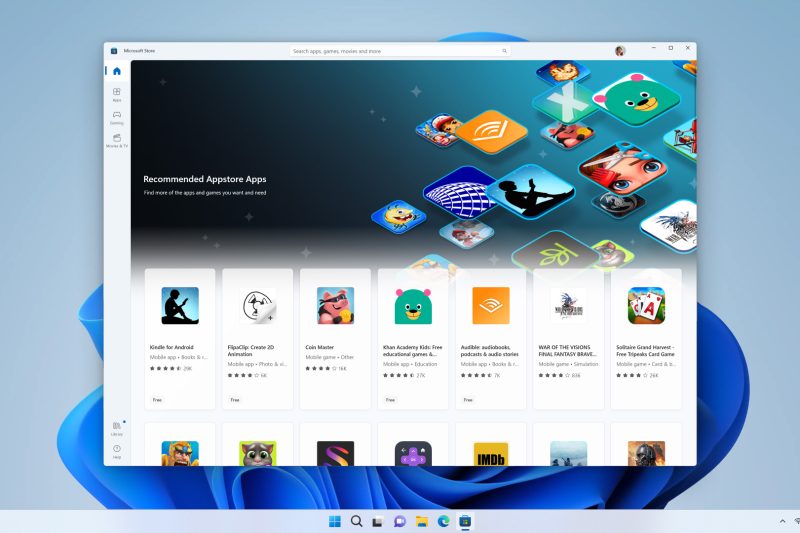Select the snowy landscape app icon
This screenshot has width=800, height=533.
pos(568,453)
